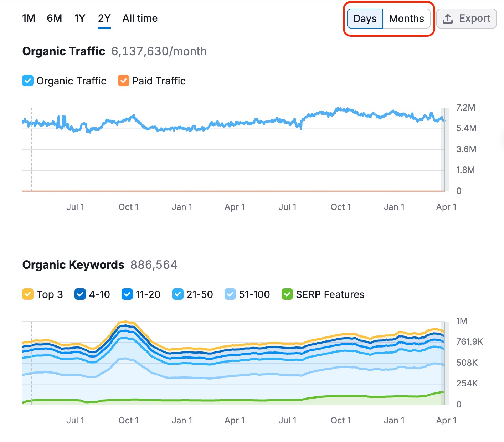Click the Top 3 yellow check icon
The width and height of the screenshot is (504, 442).
point(27,294)
